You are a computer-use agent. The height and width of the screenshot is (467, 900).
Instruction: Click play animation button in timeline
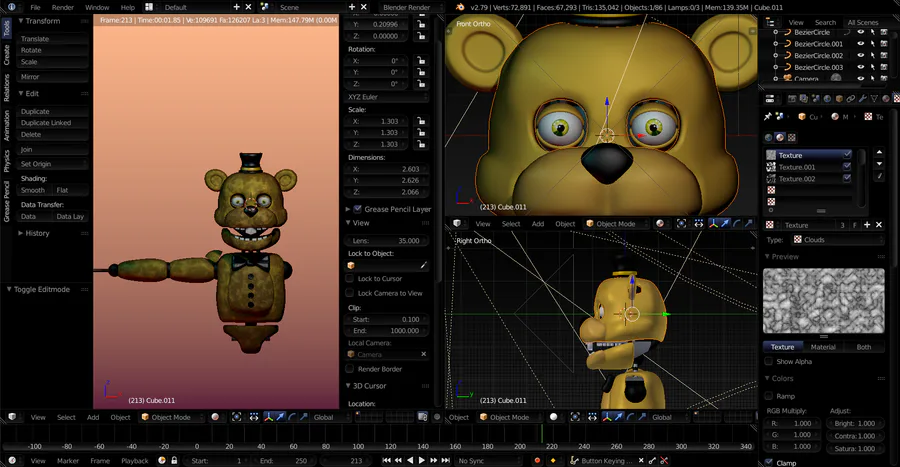(422, 460)
